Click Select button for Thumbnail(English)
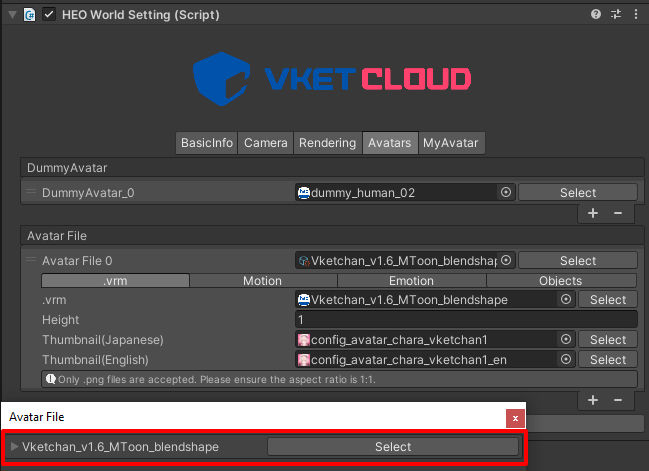The width and height of the screenshot is (649, 471). pos(608,360)
